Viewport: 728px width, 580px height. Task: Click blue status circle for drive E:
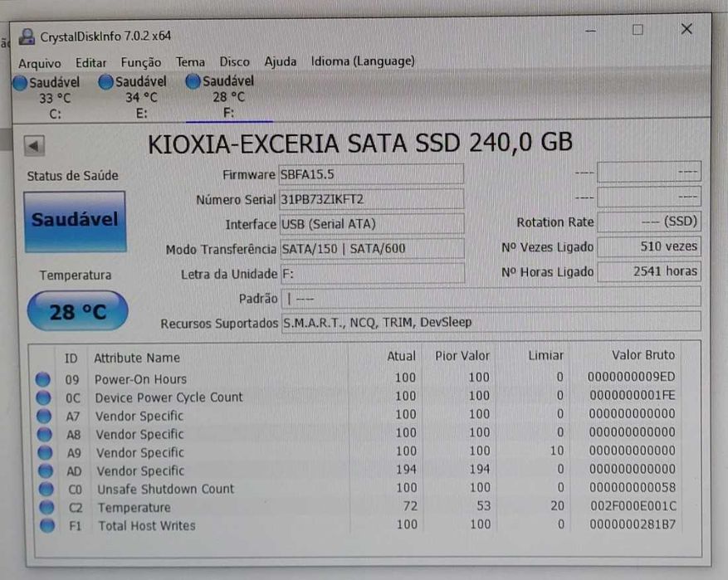click(106, 82)
